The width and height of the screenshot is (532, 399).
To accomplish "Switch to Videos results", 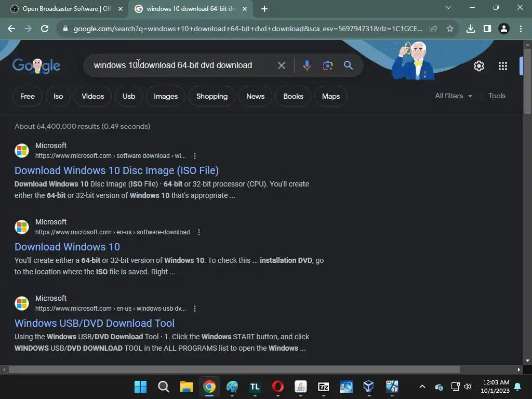I will (92, 96).
